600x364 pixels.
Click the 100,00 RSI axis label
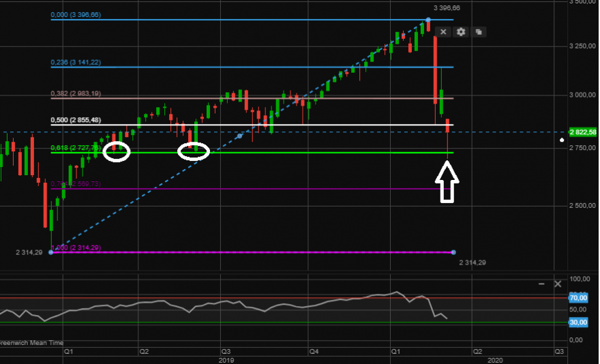(x=580, y=279)
